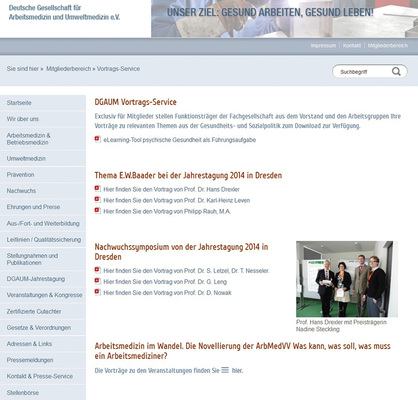Screen dimensions: 418x400
Task: Click the 'Thema E.W.Baader' heading
Action: pyautogui.click(x=188, y=175)
